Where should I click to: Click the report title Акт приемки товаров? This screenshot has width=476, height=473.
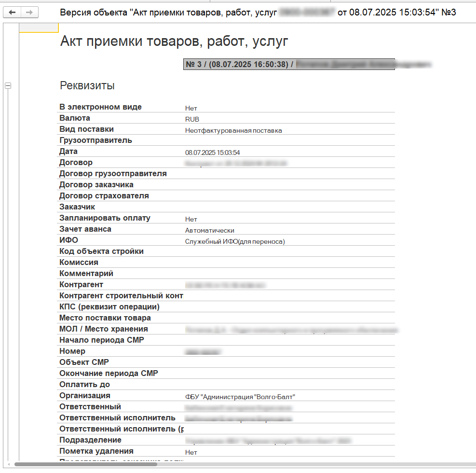click(x=174, y=42)
